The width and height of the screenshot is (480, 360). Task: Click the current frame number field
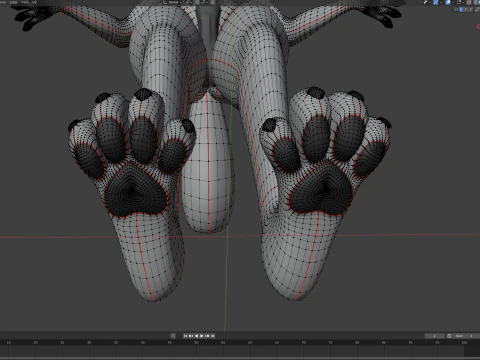[435, 336]
